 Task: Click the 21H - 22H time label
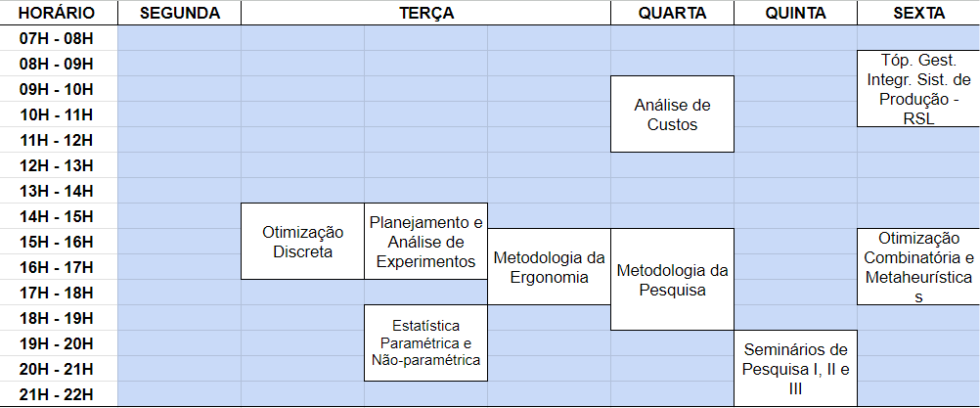(57, 394)
